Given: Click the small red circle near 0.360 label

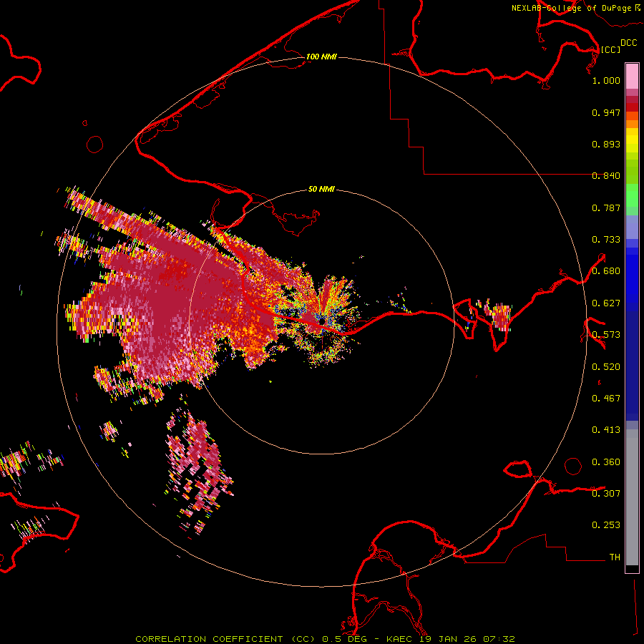Looking at the screenshot, I should pyautogui.click(x=573, y=466).
